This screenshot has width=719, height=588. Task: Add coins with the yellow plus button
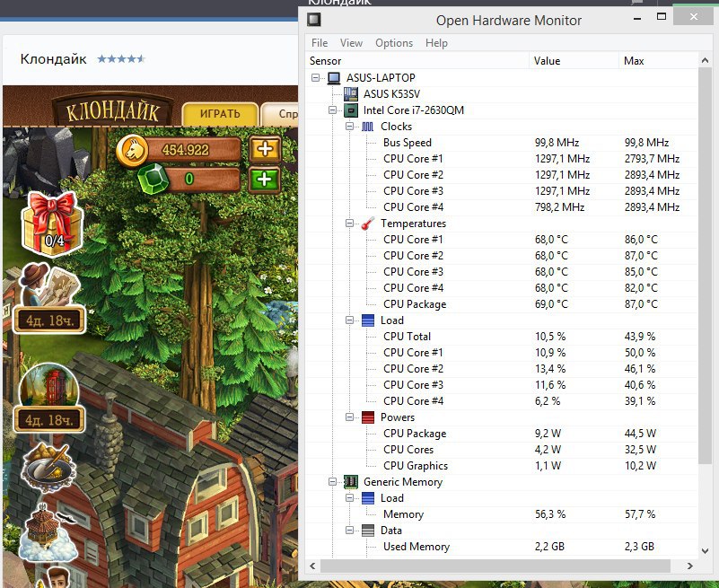[265, 150]
